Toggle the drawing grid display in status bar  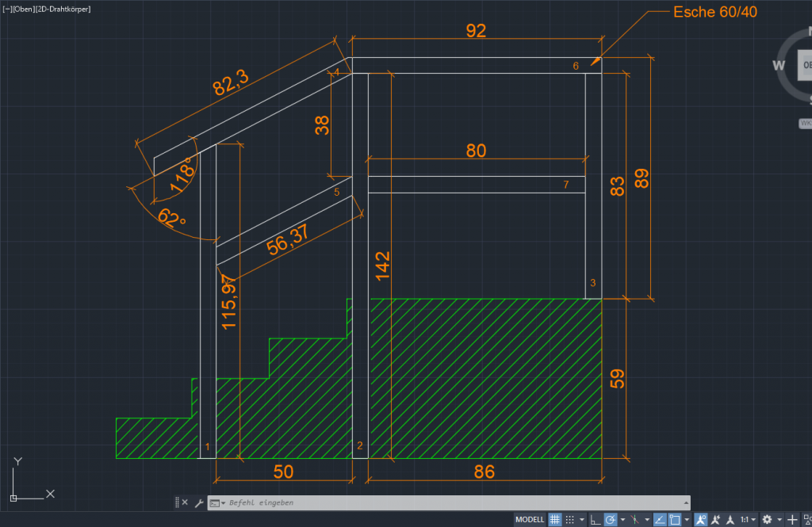click(555, 520)
